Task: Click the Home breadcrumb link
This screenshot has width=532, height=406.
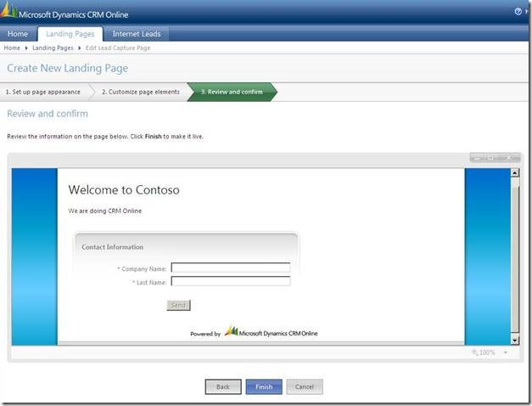Action: pyautogui.click(x=11, y=48)
